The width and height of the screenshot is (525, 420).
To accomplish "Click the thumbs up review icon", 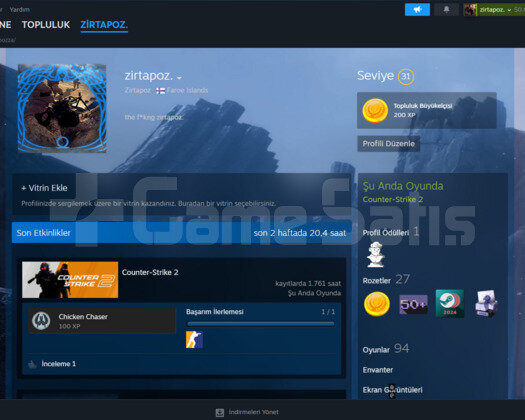I will point(32,364).
